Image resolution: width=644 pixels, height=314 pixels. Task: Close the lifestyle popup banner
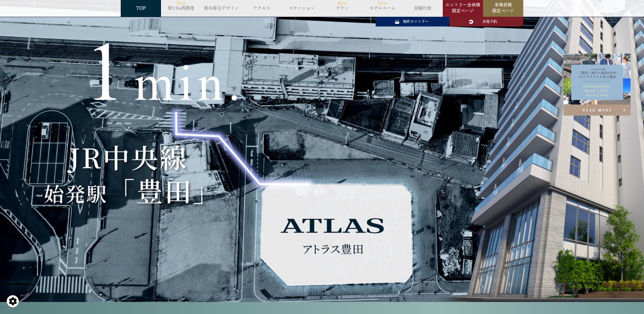pos(627,57)
